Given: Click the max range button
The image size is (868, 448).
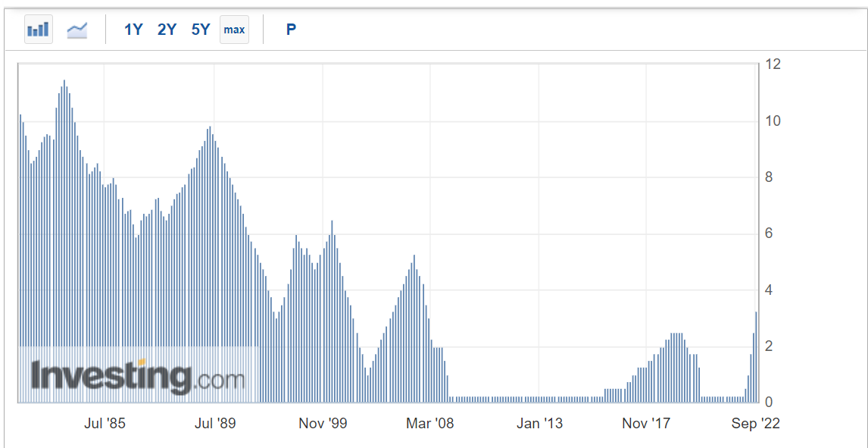Looking at the screenshot, I should [234, 30].
